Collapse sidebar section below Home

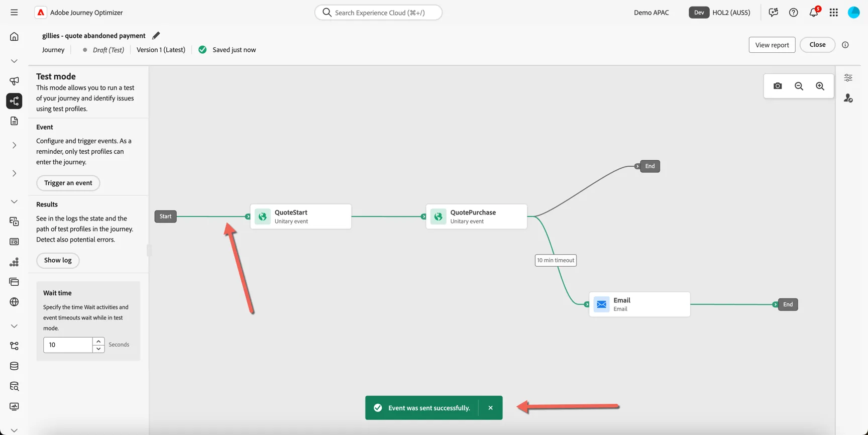coord(14,61)
